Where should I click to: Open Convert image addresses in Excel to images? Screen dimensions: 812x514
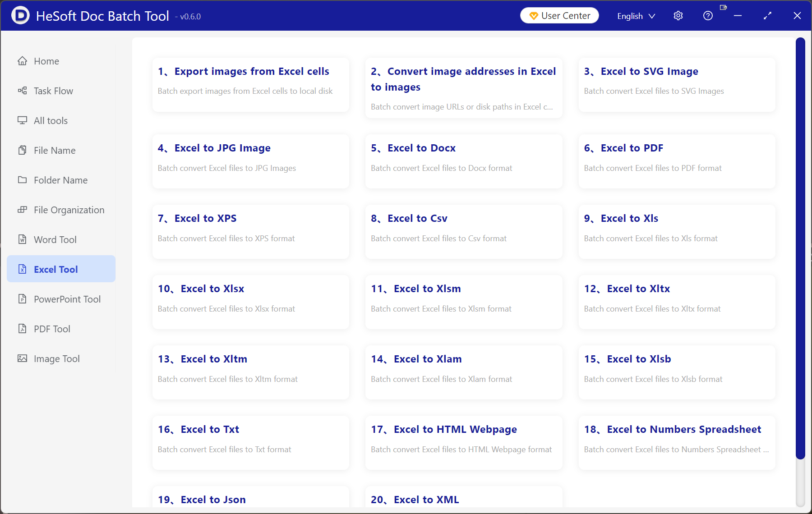(x=464, y=88)
